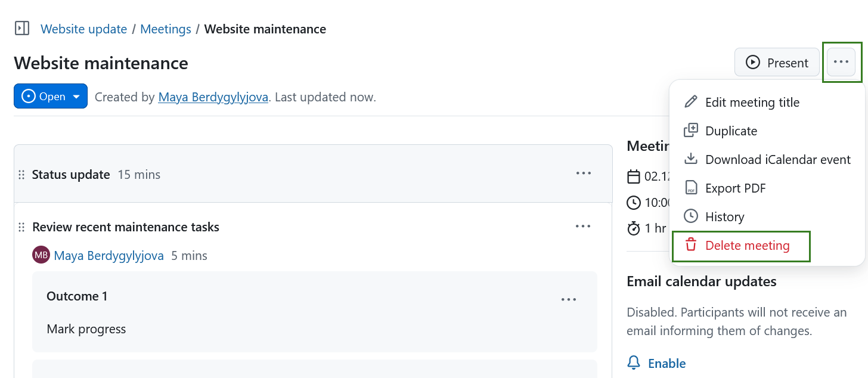Click the sidebar collapse icon beside breadcrumb
Screen dimensions: 868x378
(21, 28)
